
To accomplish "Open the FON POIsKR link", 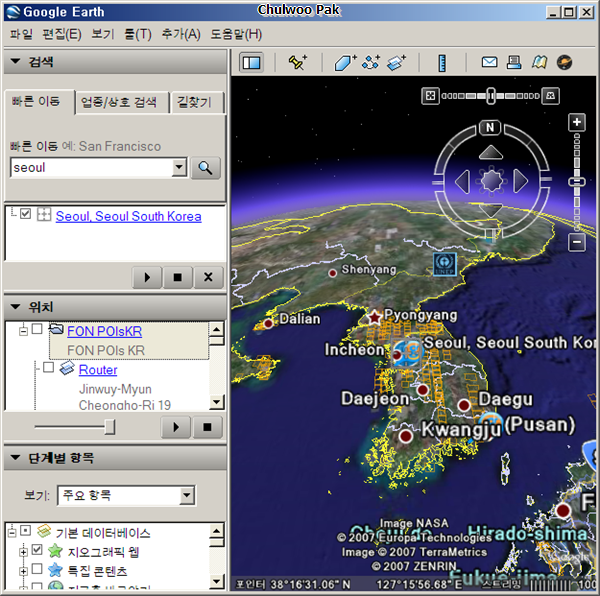I will click(x=104, y=331).
